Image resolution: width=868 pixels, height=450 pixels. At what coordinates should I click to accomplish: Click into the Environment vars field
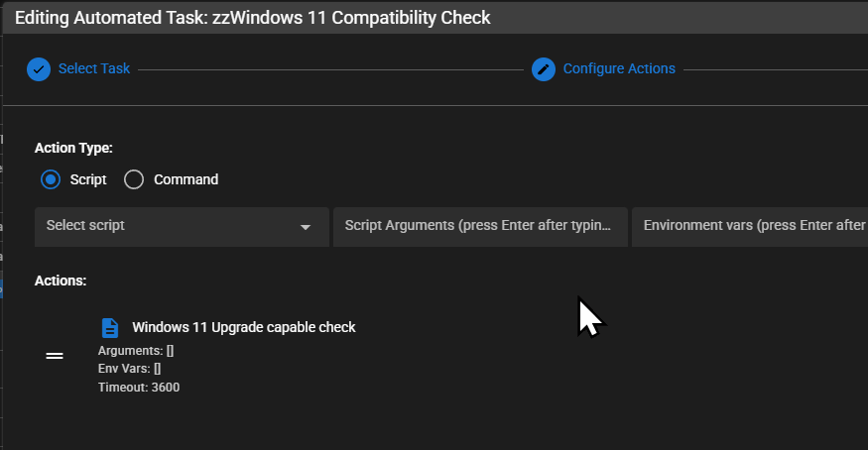point(750,227)
